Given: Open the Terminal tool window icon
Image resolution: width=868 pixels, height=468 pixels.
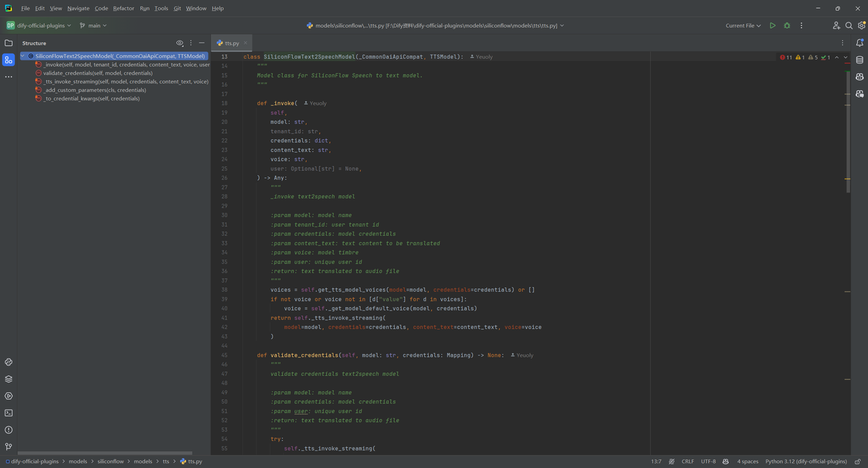Looking at the screenshot, I should (9, 413).
